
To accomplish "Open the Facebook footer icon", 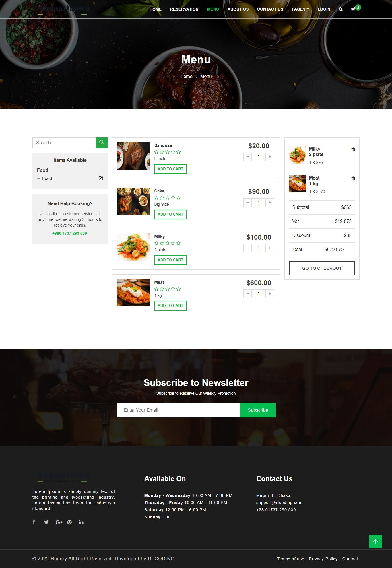I will pyautogui.click(x=34, y=522).
